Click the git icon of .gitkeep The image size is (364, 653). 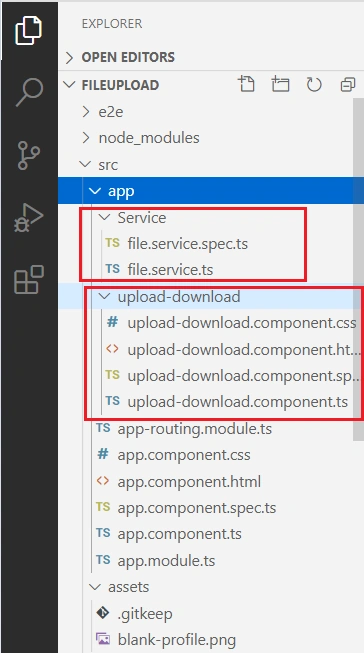tap(102, 613)
